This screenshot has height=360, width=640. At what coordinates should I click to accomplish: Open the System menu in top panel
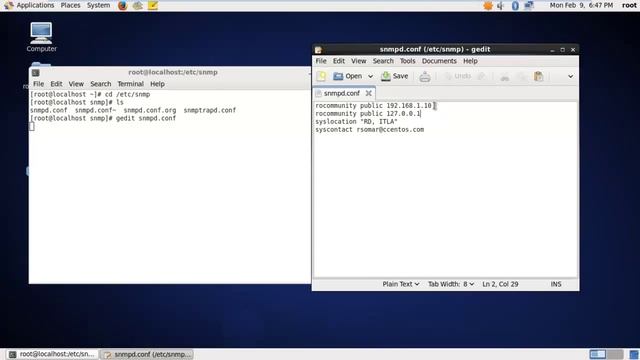pos(98,5)
